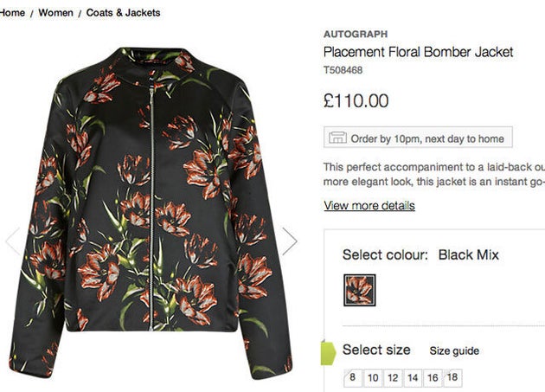545x392 pixels.
Task: Click the Autograph brand link
Action: point(356,35)
